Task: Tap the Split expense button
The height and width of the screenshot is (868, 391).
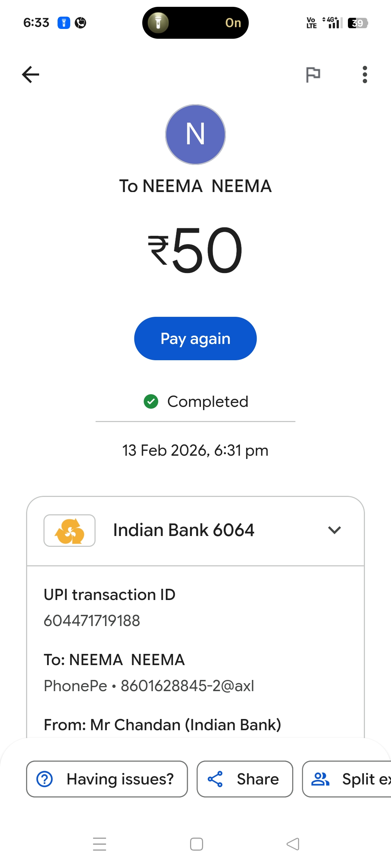Action: pyautogui.click(x=348, y=779)
